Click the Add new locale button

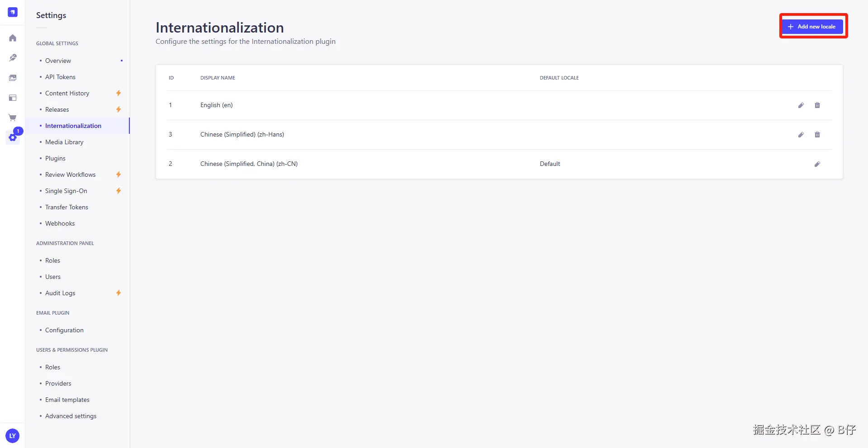click(x=812, y=27)
